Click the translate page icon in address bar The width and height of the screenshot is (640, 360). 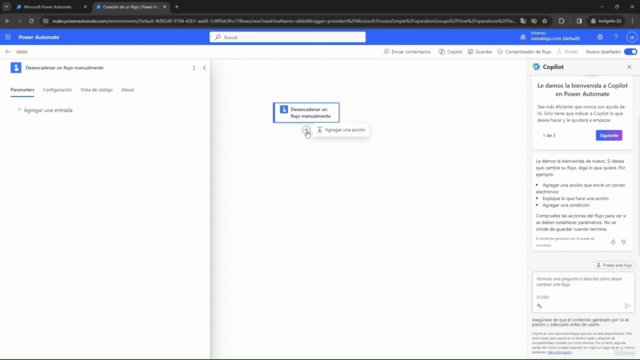(523, 21)
